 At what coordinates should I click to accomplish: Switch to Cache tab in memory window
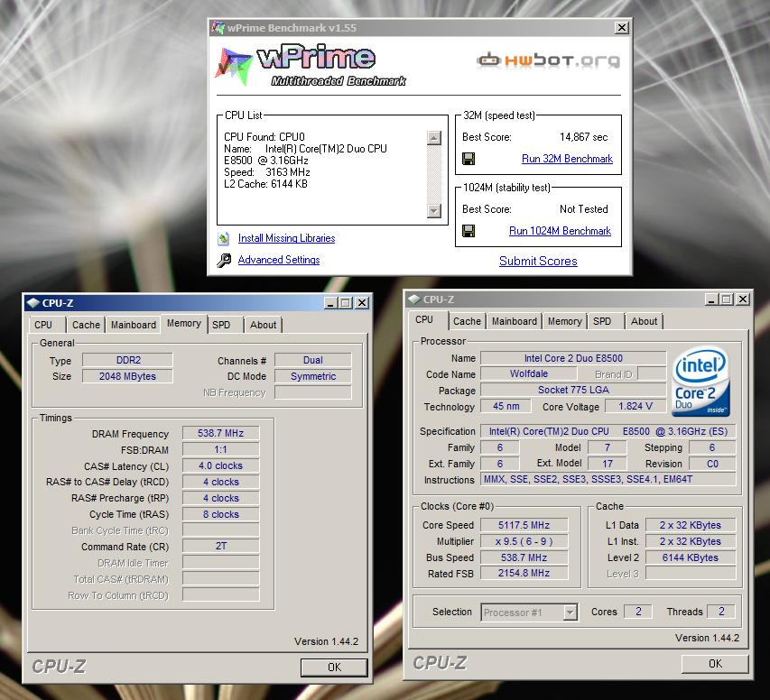coord(86,325)
